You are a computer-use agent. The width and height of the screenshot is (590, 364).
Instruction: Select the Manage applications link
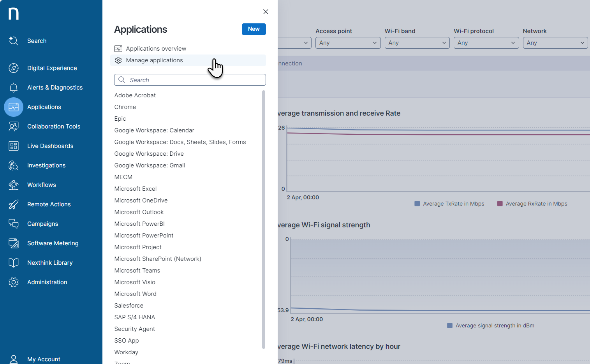pyautogui.click(x=154, y=60)
